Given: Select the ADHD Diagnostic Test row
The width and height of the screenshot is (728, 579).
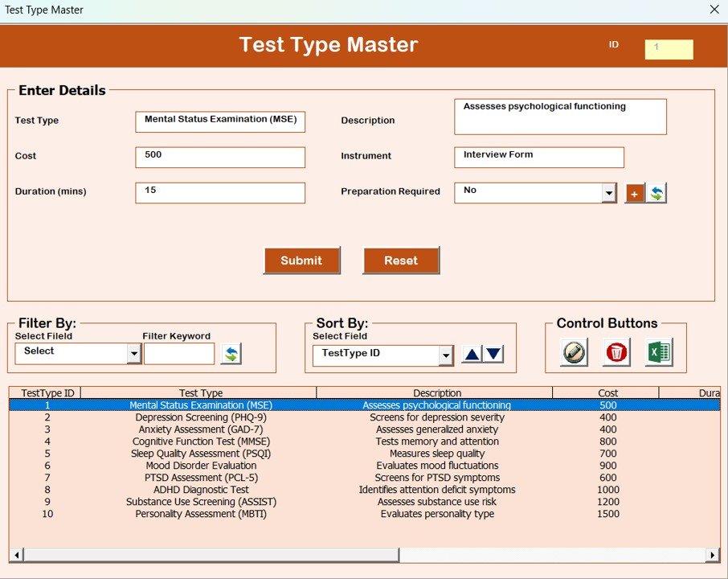Looking at the screenshot, I should pos(365,490).
